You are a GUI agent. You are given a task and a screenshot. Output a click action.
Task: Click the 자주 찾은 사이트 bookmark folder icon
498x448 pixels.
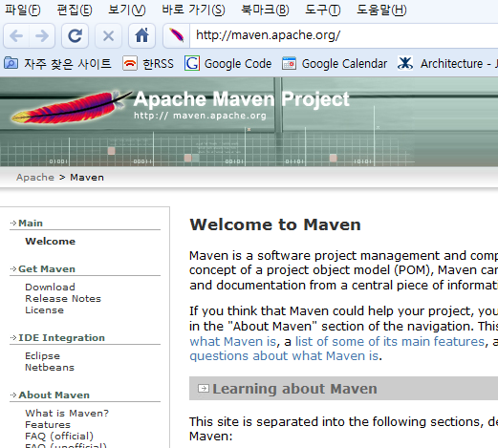coord(11,63)
